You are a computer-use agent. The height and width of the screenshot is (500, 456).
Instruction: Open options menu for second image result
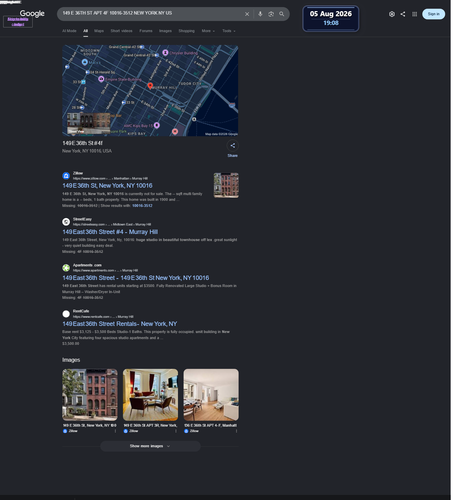click(176, 431)
